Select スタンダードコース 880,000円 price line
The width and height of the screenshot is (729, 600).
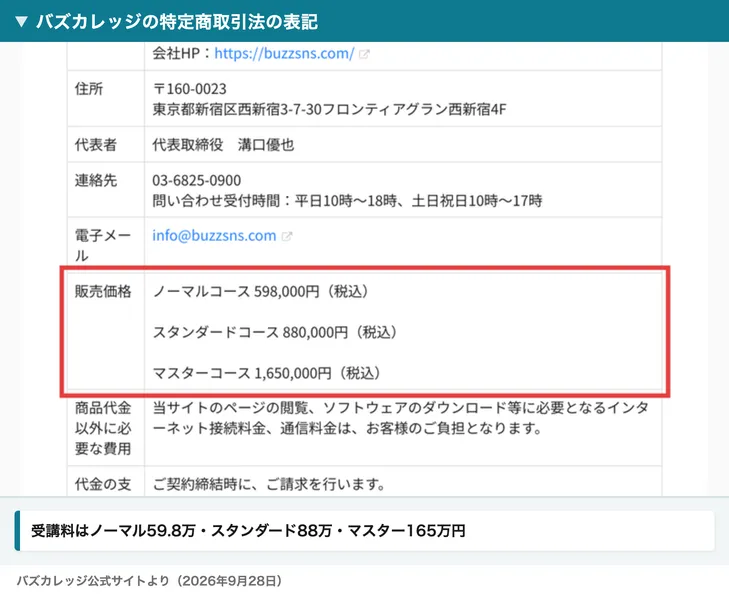pyautogui.click(x=275, y=332)
